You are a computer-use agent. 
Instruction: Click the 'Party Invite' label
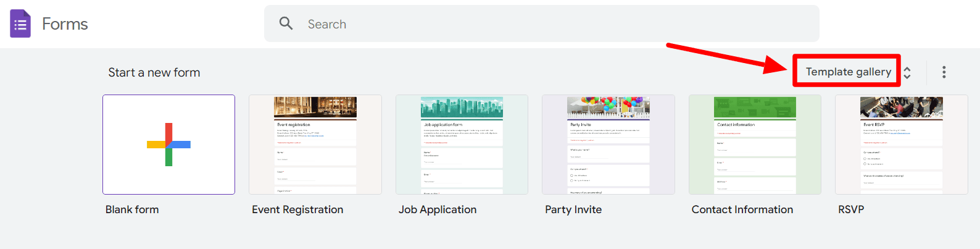click(x=573, y=209)
